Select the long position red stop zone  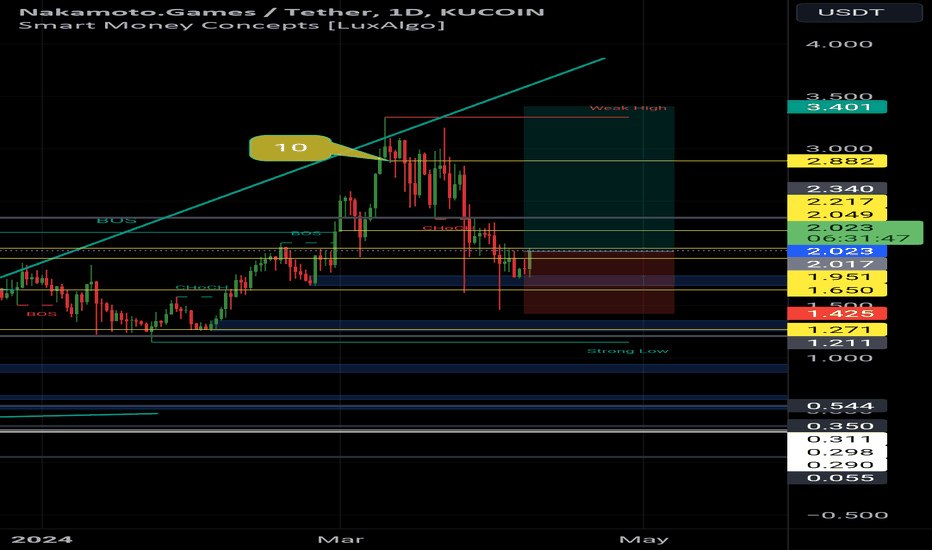(599, 282)
